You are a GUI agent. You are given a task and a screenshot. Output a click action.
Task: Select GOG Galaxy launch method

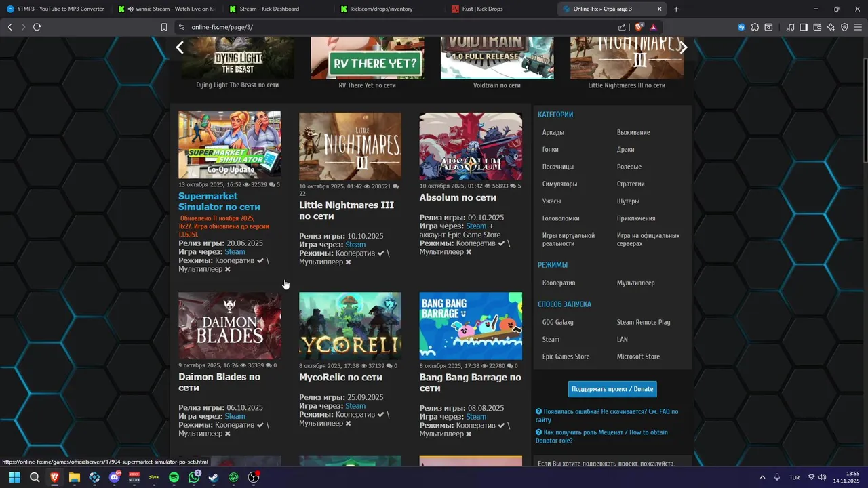point(557,322)
